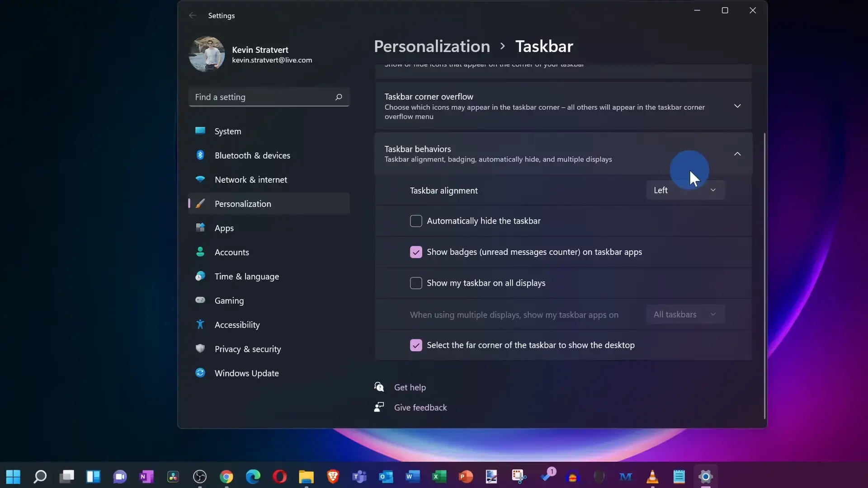Enable Automatically hide the taskbar checkbox
The image size is (868, 488).
(416, 221)
